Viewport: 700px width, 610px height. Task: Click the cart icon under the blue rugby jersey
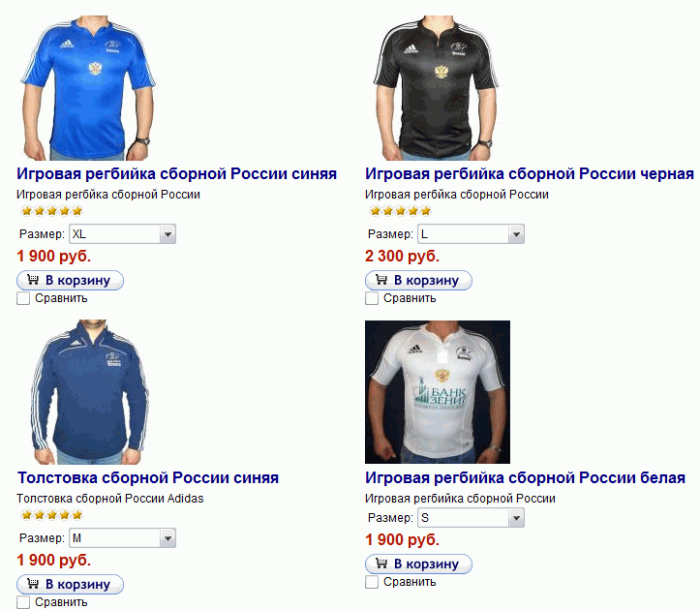click(32, 281)
